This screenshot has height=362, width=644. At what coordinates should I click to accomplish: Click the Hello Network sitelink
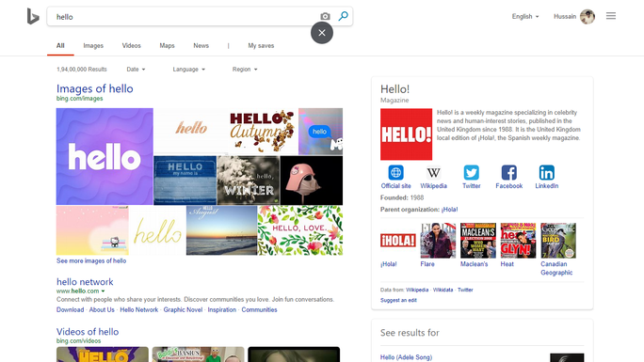coord(138,309)
